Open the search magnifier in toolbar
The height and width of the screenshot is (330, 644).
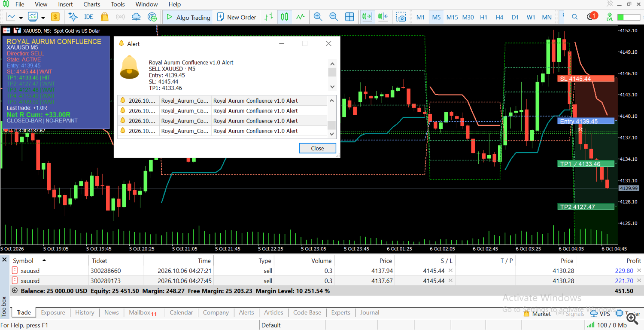574,17
